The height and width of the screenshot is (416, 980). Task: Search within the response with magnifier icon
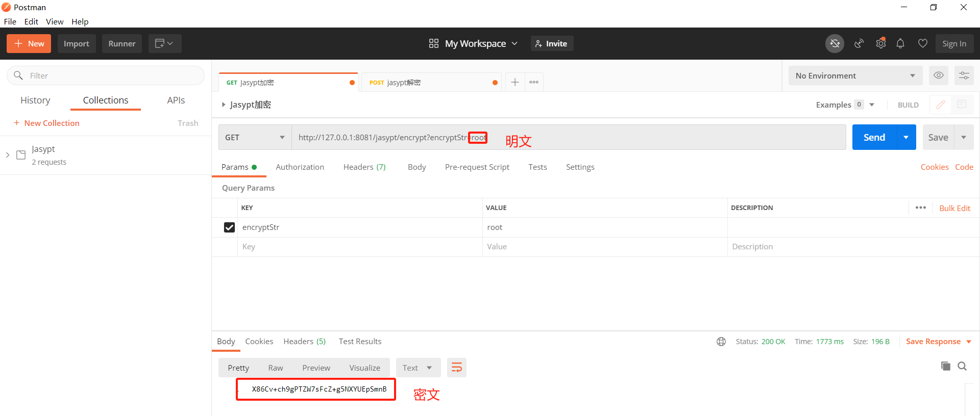coord(962,366)
